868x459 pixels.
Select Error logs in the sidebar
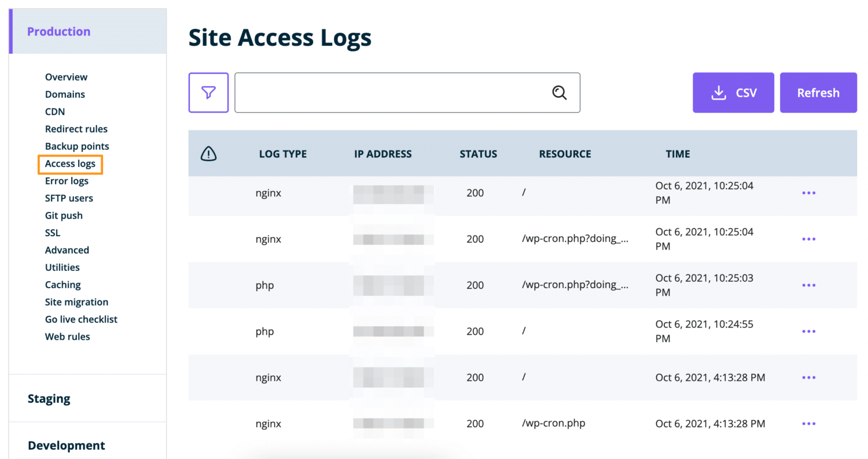(x=67, y=181)
